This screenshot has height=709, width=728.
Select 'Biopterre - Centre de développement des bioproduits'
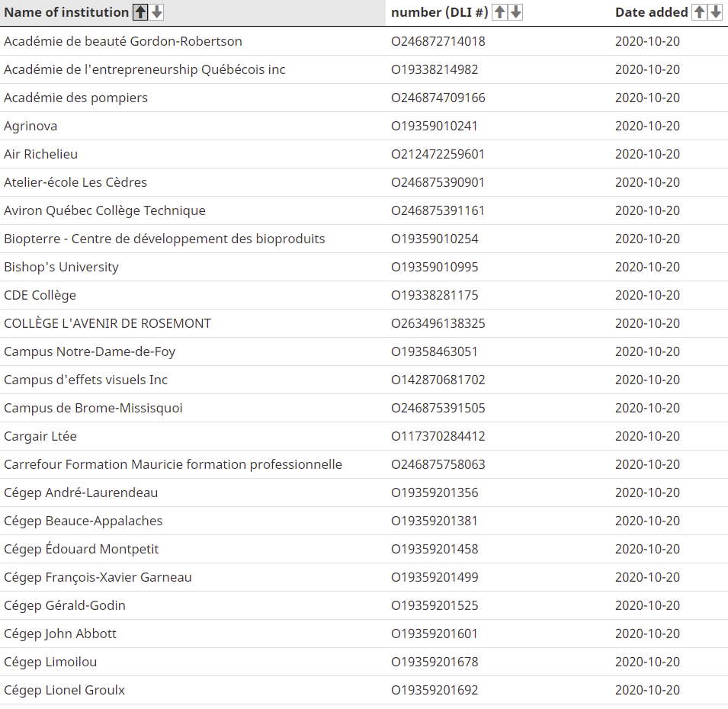coord(165,239)
